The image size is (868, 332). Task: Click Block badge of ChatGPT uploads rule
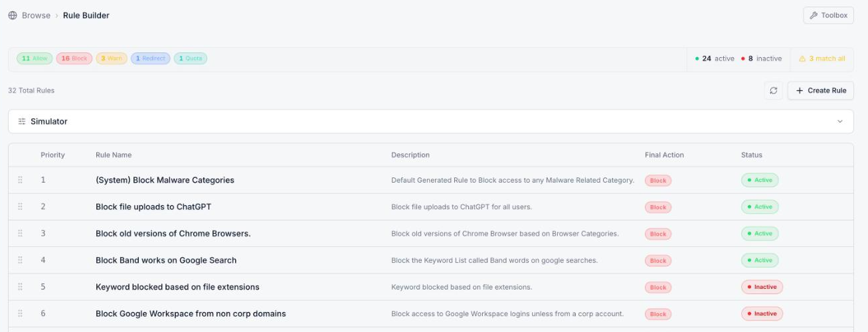pyautogui.click(x=658, y=207)
